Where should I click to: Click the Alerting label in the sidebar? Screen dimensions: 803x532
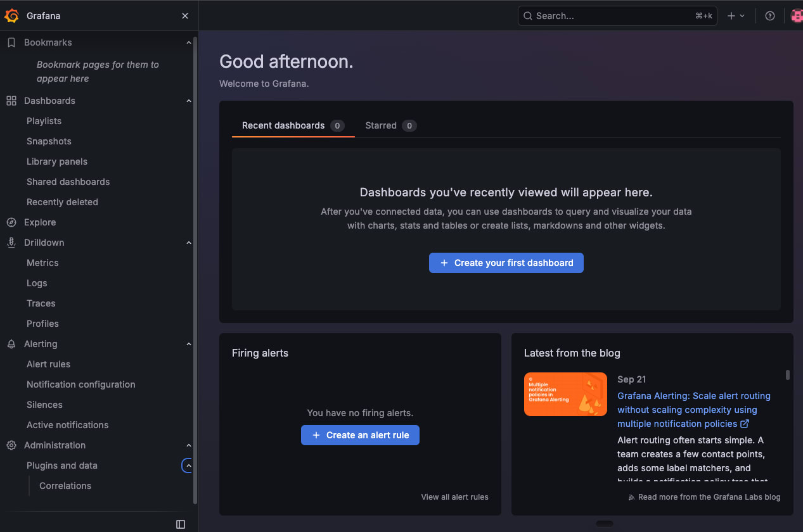click(x=41, y=344)
